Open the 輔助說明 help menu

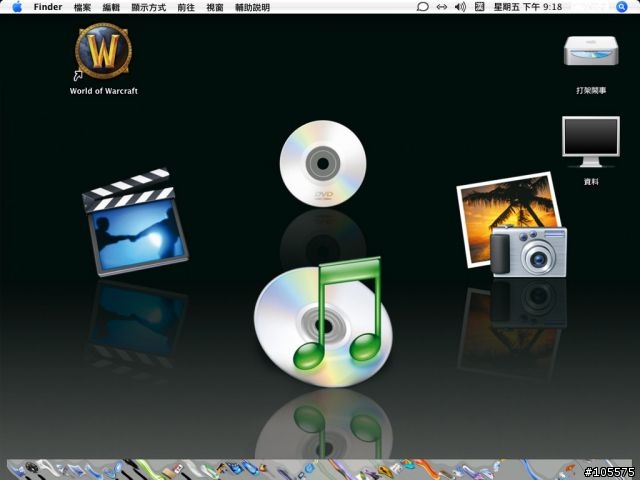point(252,7)
